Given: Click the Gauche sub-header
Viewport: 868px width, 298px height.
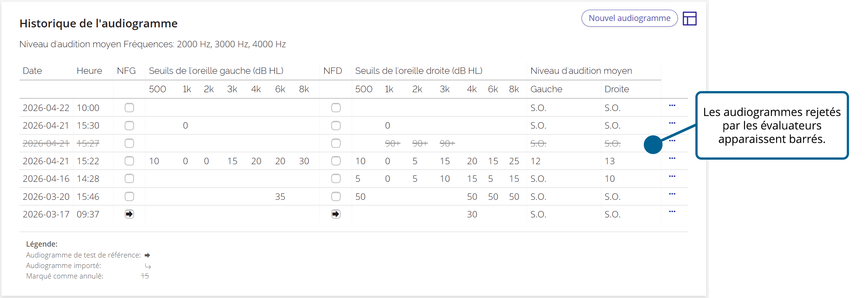Looking at the screenshot, I should click(546, 89).
